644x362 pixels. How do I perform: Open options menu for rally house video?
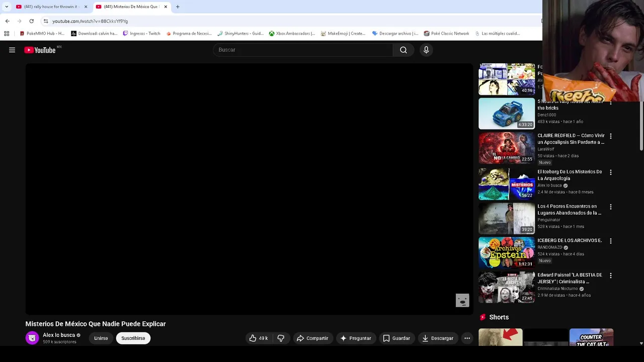coord(611,103)
